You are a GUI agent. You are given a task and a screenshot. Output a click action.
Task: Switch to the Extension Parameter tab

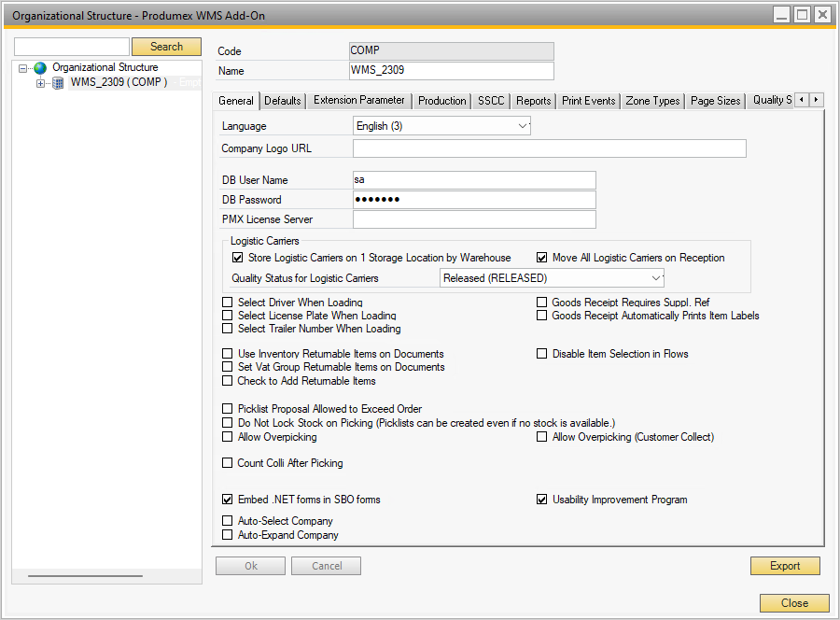(x=358, y=101)
